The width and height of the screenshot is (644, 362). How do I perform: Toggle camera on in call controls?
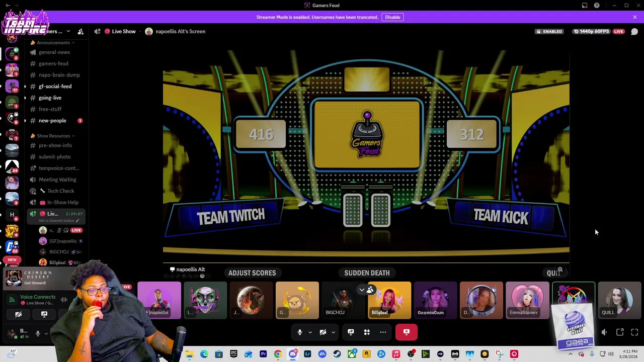tap(323, 332)
